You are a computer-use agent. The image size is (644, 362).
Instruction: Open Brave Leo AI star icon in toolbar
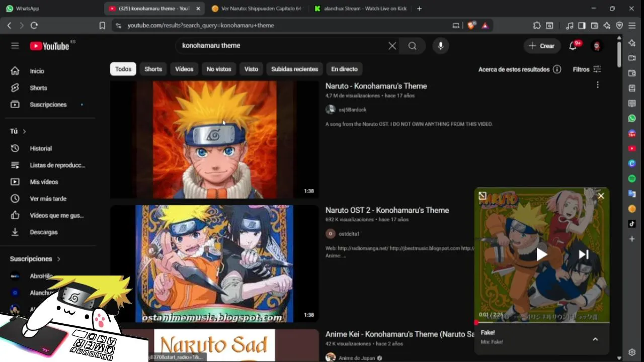click(x=607, y=25)
